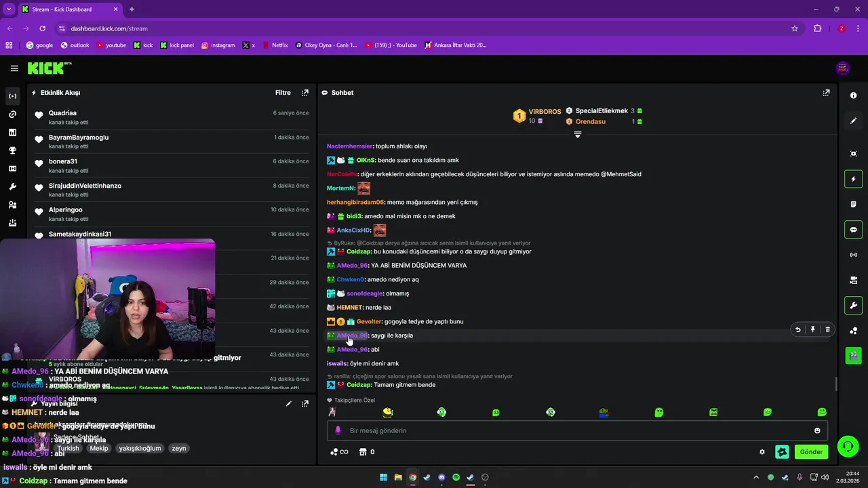This screenshot has height=488, width=868.
Task: Open the info icon in right sidebar
Action: pyautogui.click(x=853, y=96)
